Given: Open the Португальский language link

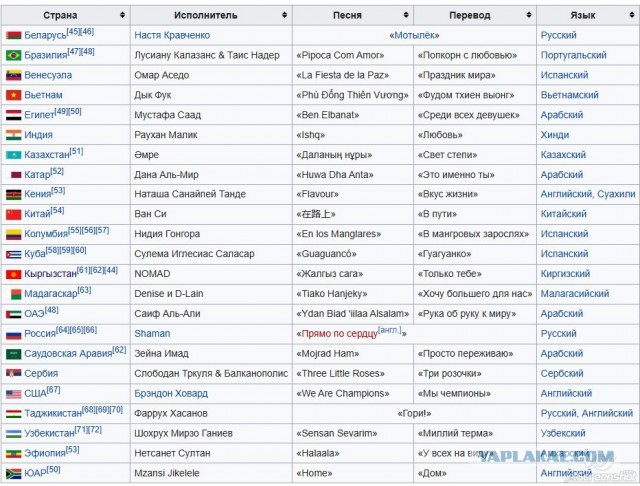Looking at the screenshot, I should tap(573, 55).
